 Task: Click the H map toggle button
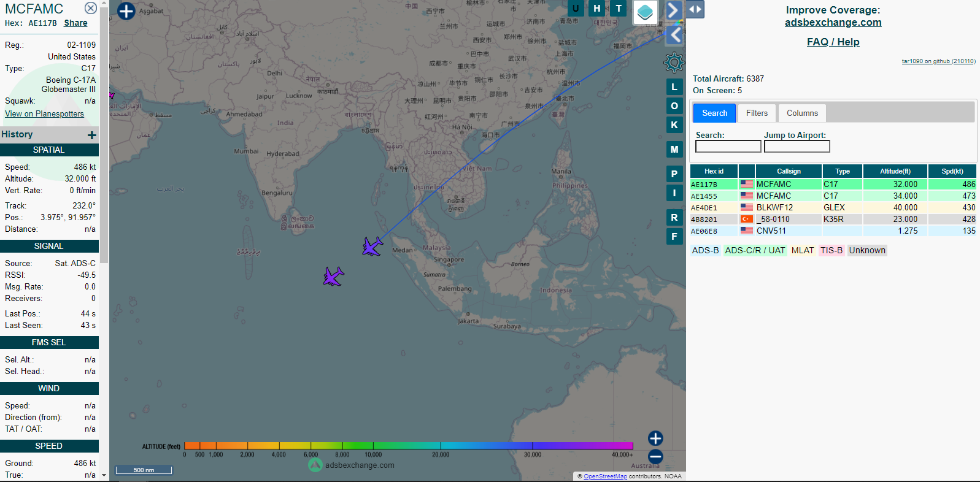(597, 9)
